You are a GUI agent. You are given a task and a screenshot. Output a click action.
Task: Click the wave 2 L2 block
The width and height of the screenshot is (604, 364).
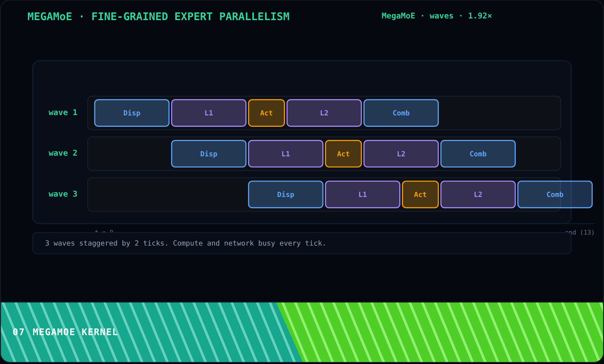click(x=401, y=154)
